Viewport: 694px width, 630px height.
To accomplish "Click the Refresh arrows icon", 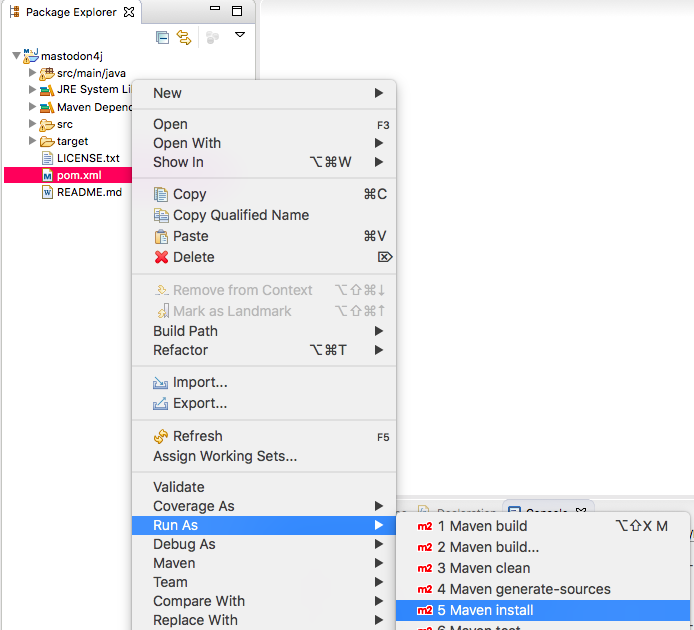I will (161, 437).
